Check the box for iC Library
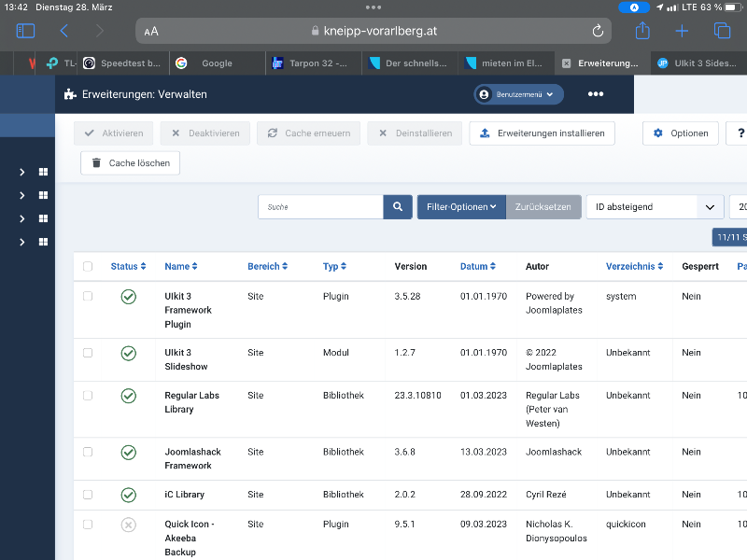This screenshot has width=747, height=560. [88, 495]
